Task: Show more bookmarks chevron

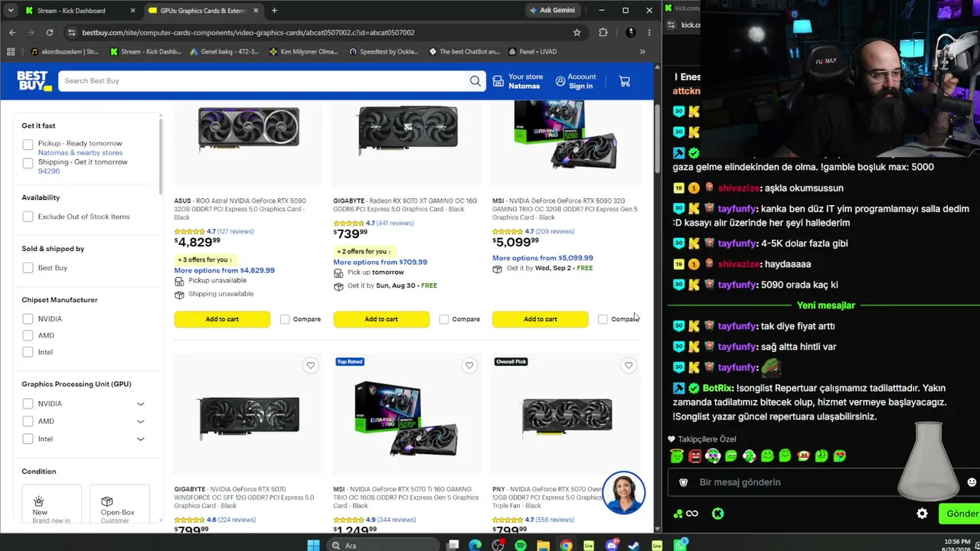Action: 642,51
